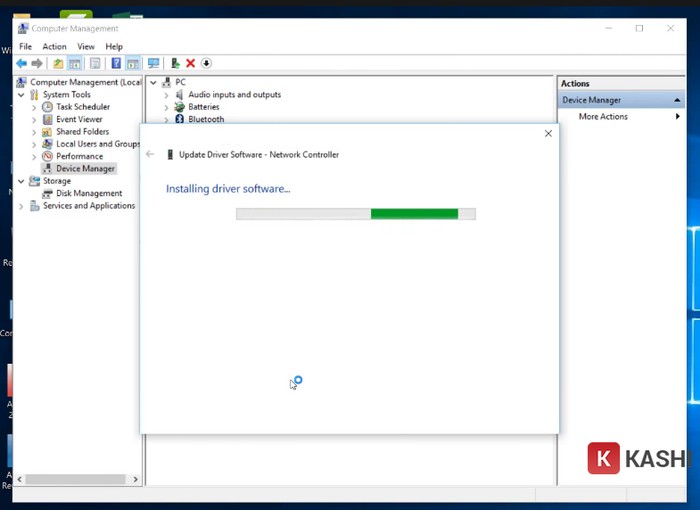Expand the Task Scheduler node

click(34, 107)
